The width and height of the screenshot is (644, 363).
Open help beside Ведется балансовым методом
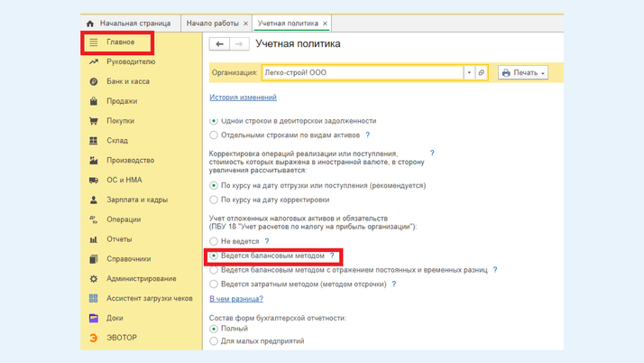point(332,256)
